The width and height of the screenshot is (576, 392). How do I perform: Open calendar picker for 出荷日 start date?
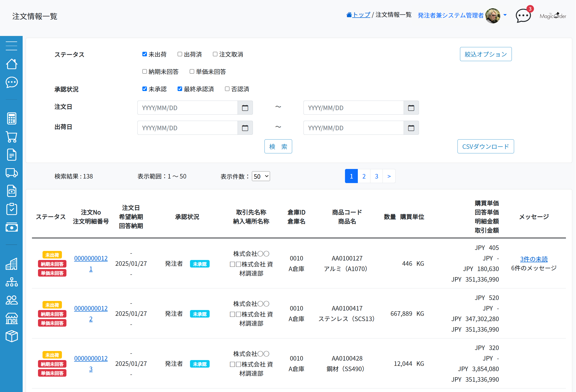(245, 128)
